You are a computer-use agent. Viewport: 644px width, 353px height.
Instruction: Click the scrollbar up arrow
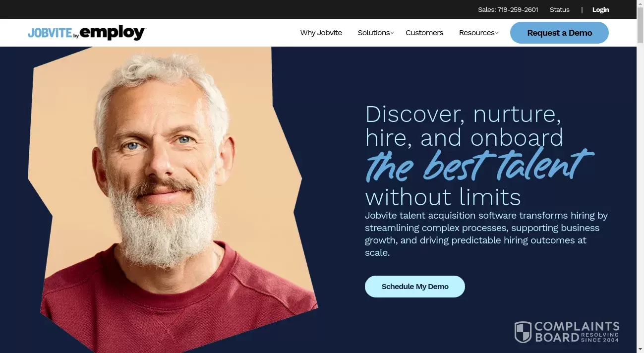640,4
